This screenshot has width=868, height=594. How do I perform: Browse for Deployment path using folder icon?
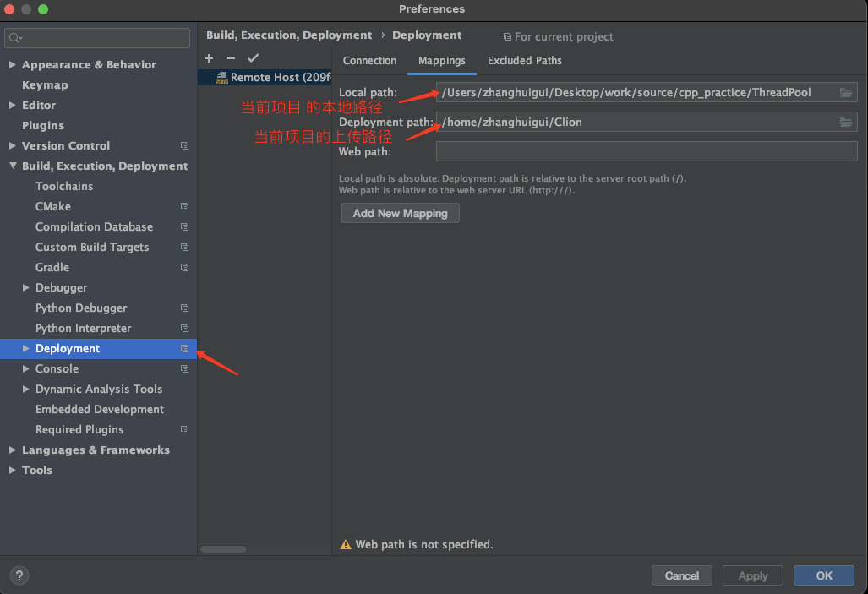pos(846,122)
